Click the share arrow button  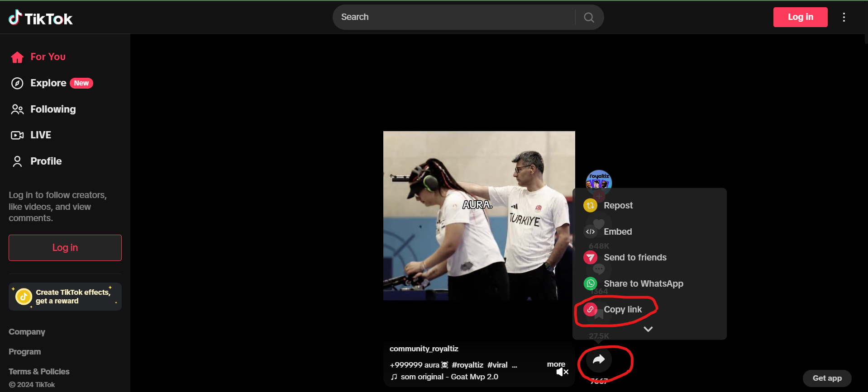point(599,360)
